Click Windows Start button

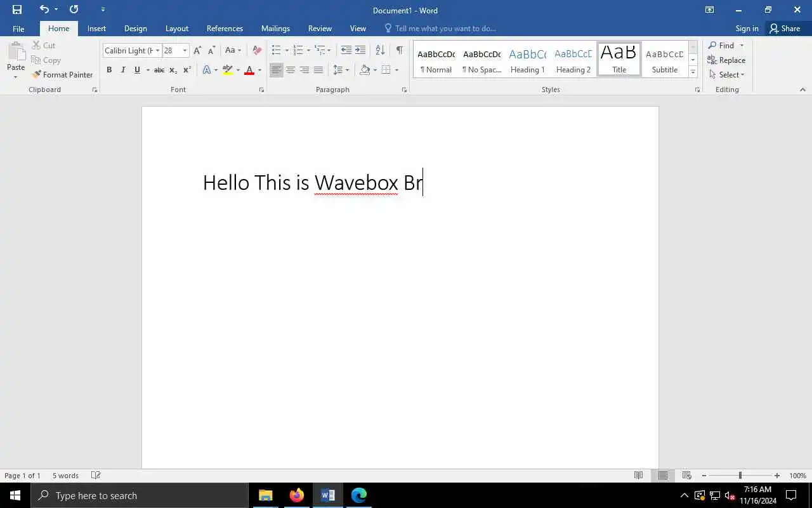(15, 495)
